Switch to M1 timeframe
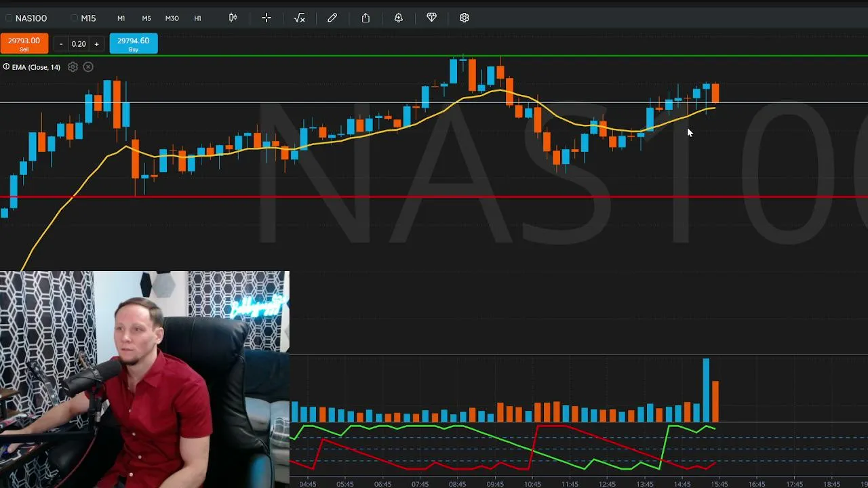This screenshot has width=868, height=488. (121, 18)
